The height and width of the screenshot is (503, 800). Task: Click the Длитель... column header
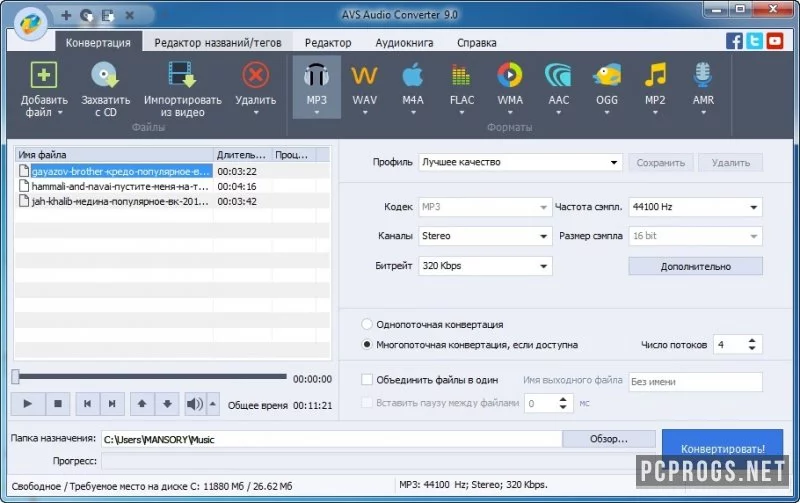[242, 155]
